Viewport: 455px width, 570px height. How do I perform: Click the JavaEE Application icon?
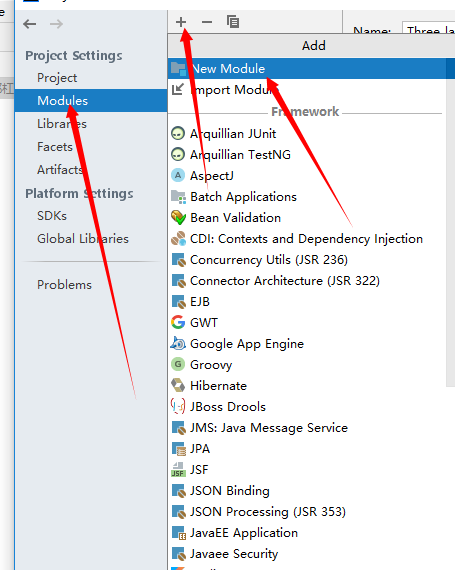[178, 533]
